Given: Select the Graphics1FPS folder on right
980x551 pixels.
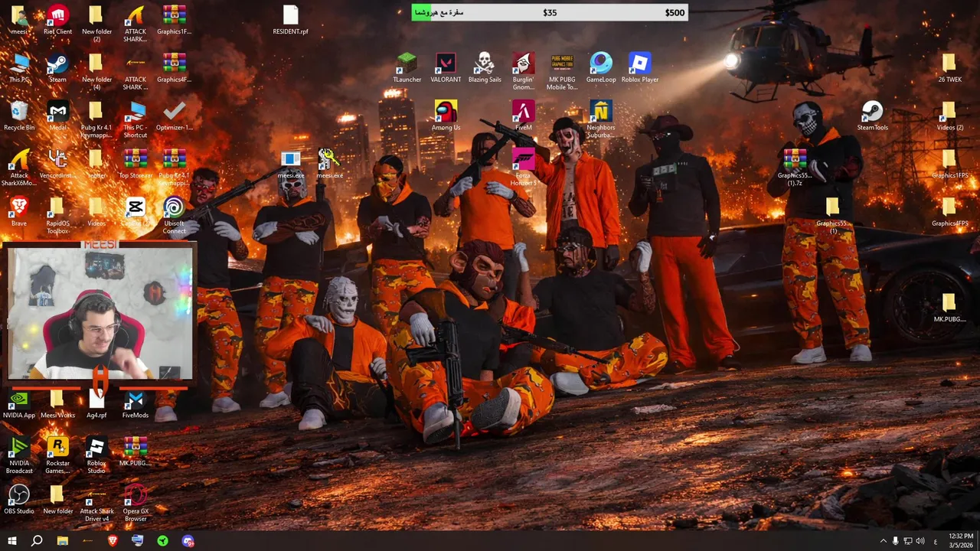Looking at the screenshot, I should click(949, 164).
